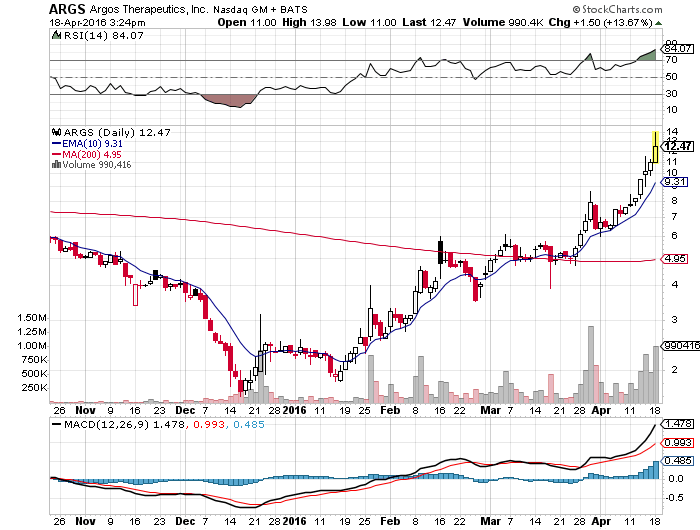
Task: Click the RSI(14) indicator icon
Action: point(56,35)
